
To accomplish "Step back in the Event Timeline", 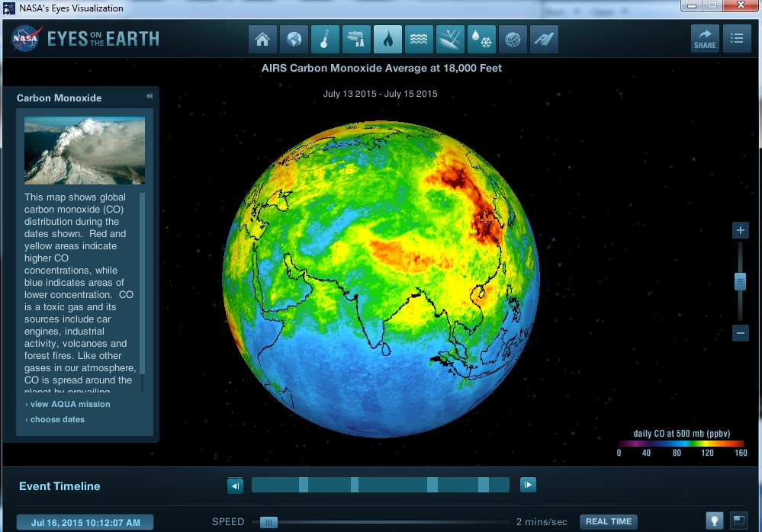I will pos(235,486).
